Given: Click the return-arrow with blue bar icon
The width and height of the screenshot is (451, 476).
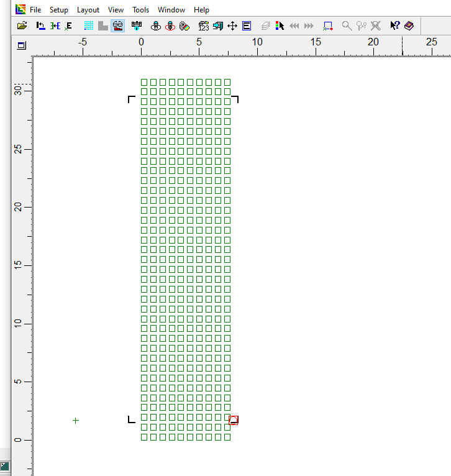Looking at the screenshot, I should point(40,26).
